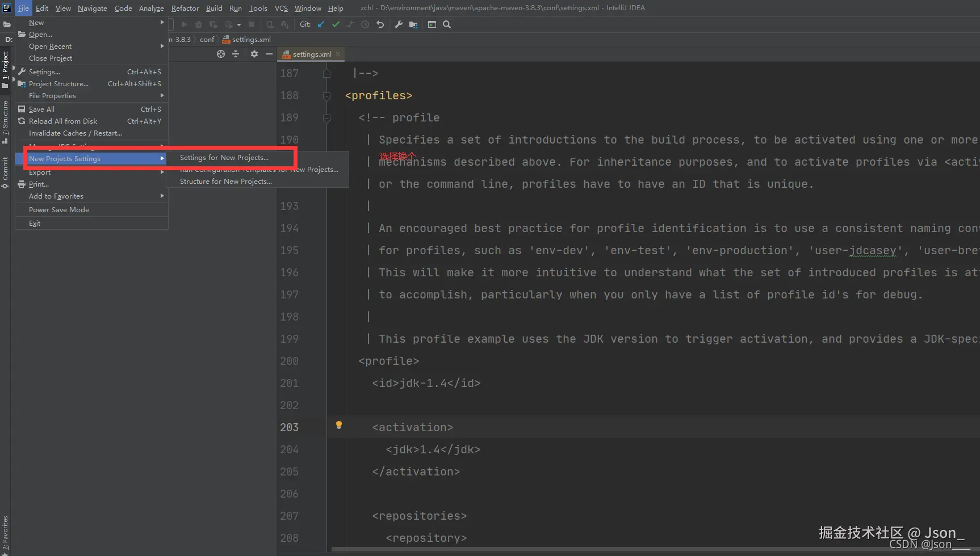The height and width of the screenshot is (556, 980).
Task: Collapse the profiles tag fold marker
Action: coord(326,96)
